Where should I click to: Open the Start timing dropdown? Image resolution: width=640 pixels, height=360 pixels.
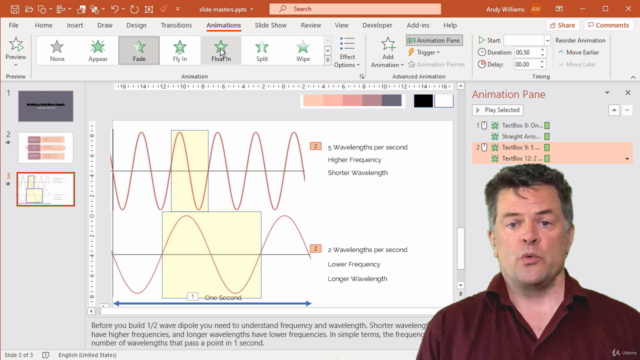point(547,40)
